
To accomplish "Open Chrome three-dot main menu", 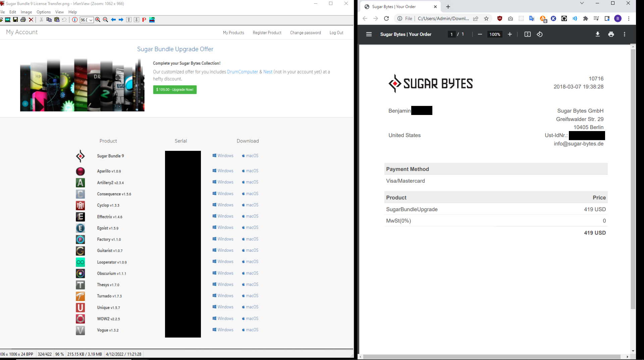I will (629, 18).
